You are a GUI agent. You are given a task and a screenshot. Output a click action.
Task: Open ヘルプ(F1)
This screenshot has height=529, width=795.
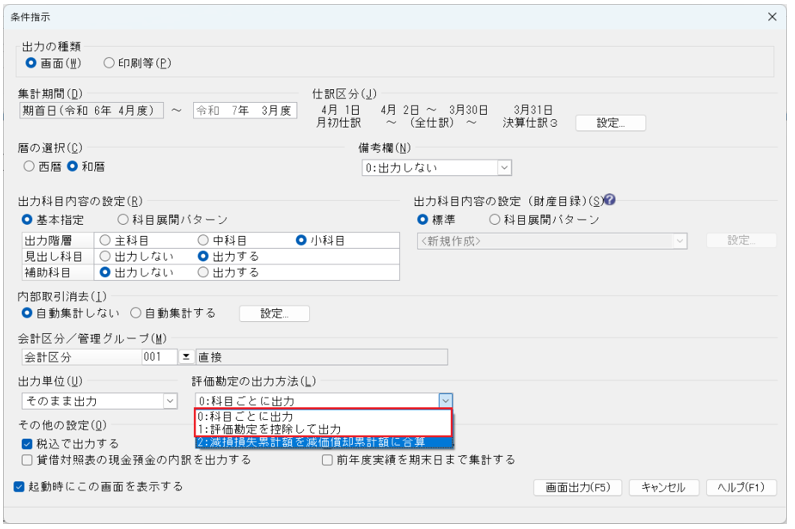[x=741, y=487]
